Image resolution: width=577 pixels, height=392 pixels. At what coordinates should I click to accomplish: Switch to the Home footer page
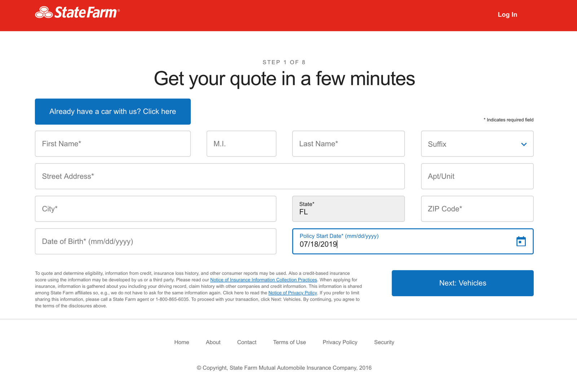pyautogui.click(x=182, y=342)
